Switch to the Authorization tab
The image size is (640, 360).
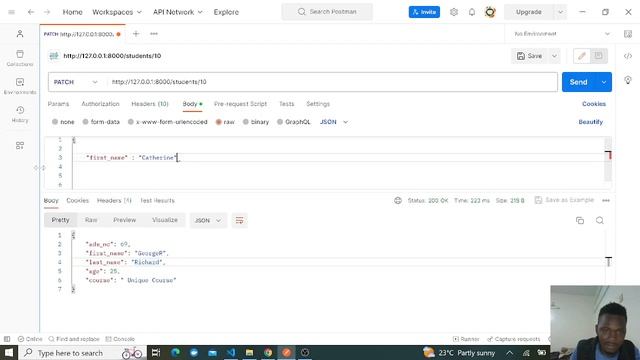click(100, 104)
